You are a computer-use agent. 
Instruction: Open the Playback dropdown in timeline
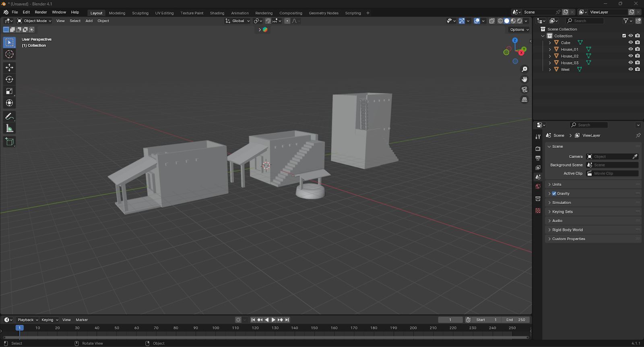tap(28, 320)
